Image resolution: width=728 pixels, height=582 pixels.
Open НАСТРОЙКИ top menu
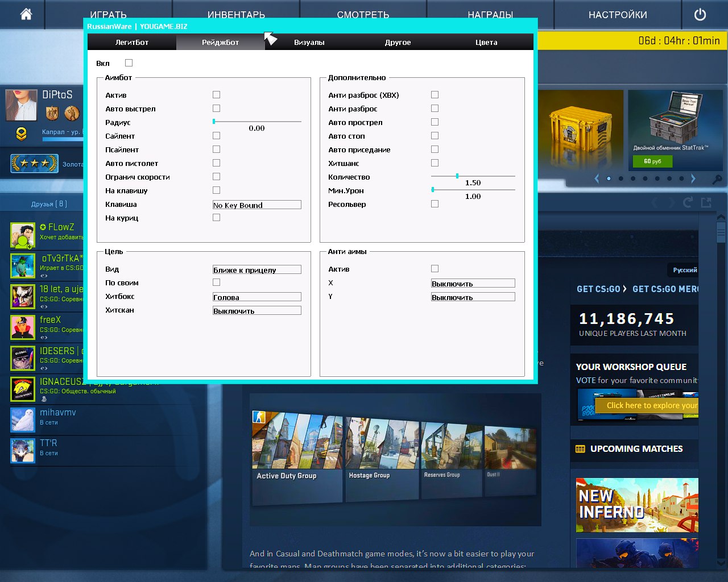[x=618, y=15]
